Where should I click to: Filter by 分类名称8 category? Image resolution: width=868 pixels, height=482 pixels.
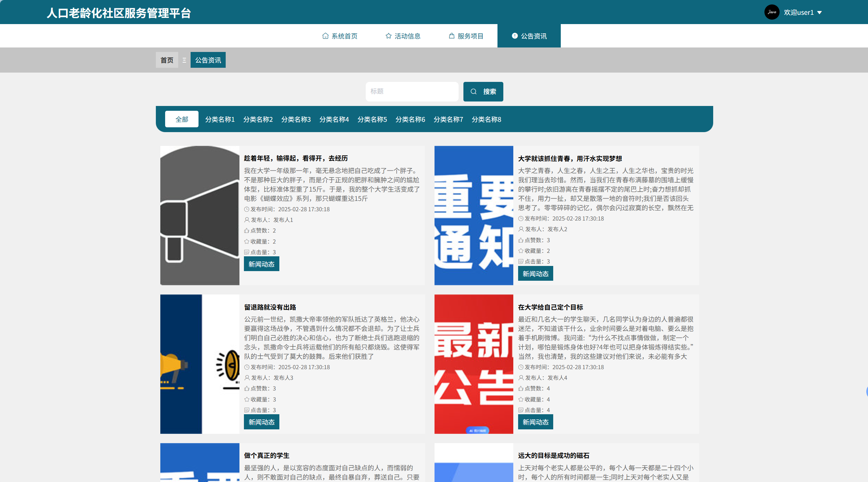[x=486, y=119]
